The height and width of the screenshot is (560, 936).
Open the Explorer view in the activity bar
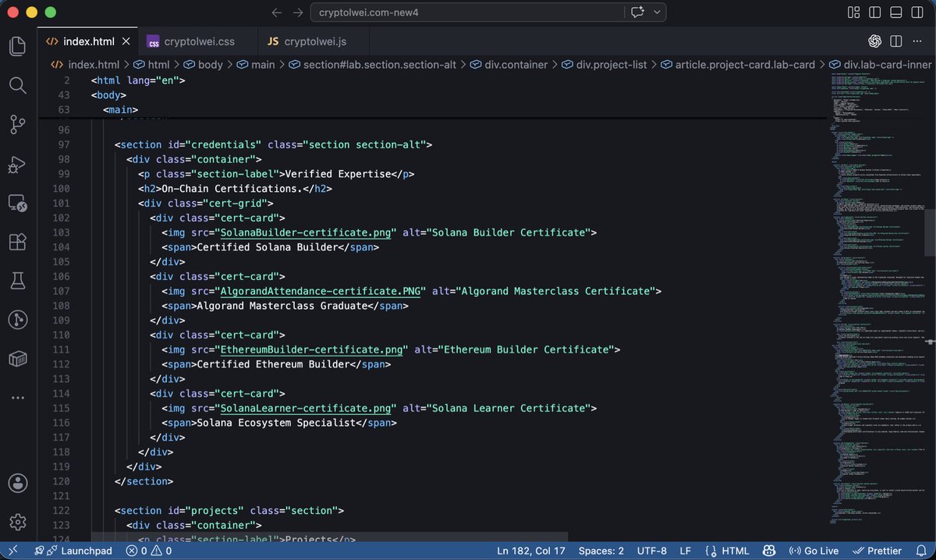click(18, 45)
